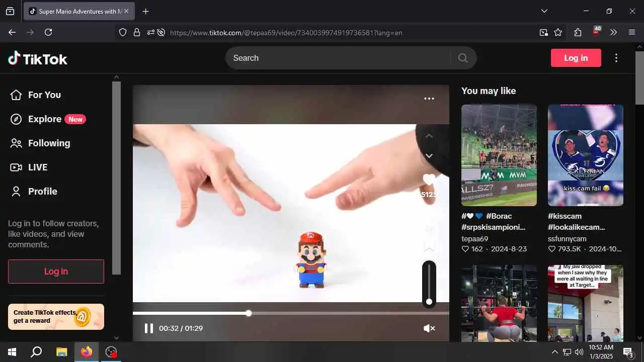
Task: Click the recorder app in the taskbar
Action: click(111, 352)
